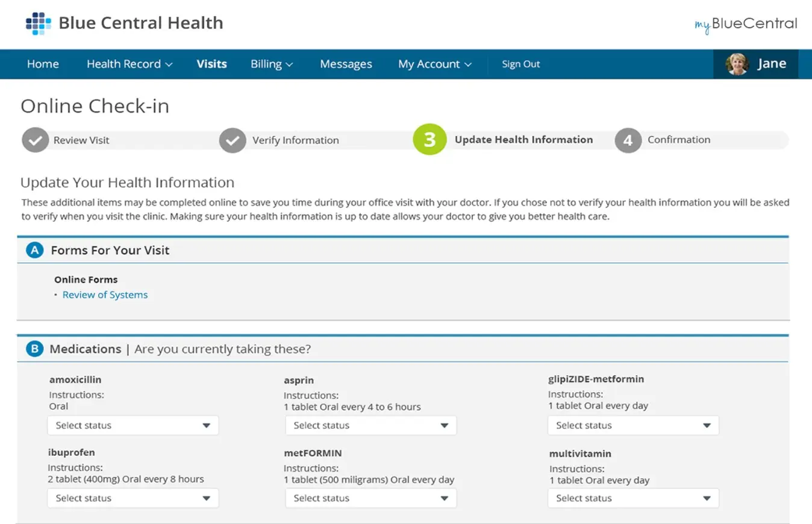Open the status dropdown for metFORMIN

point(370,498)
